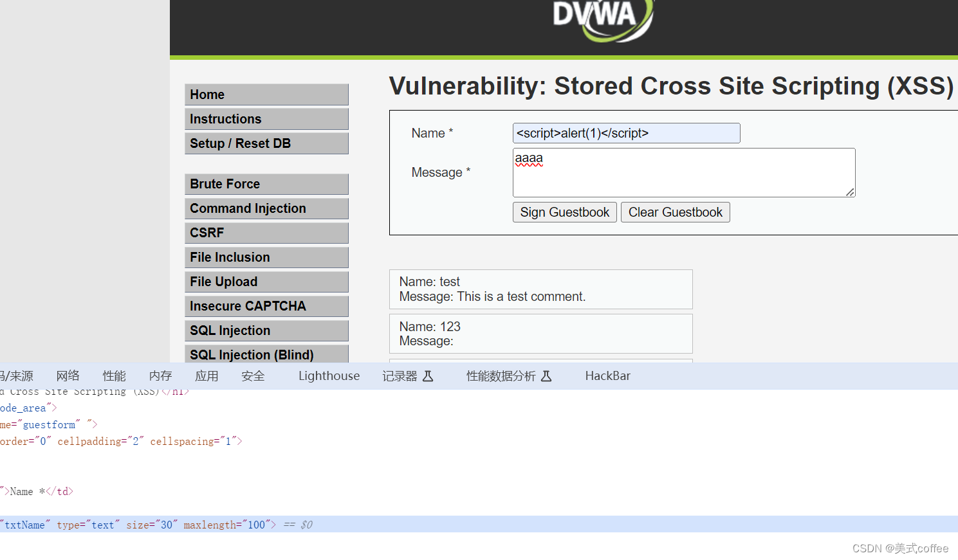Select SQL Injection menu item
The width and height of the screenshot is (958, 560).
click(266, 330)
